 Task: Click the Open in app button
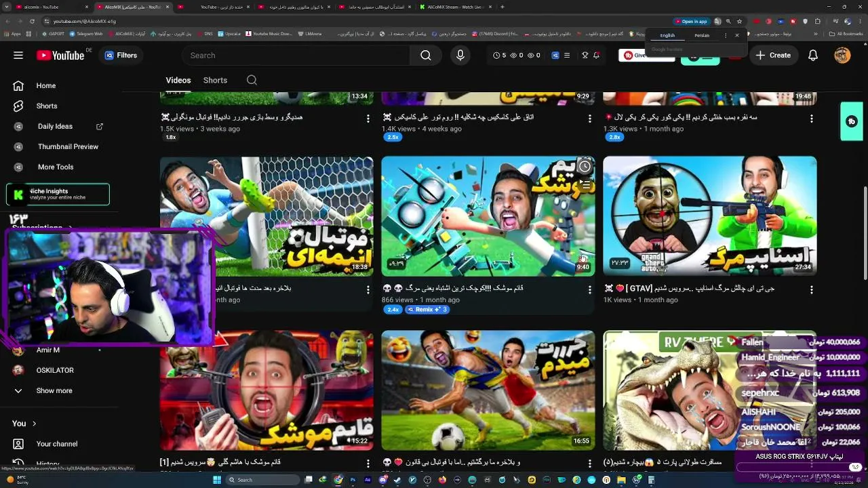point(690,21)
